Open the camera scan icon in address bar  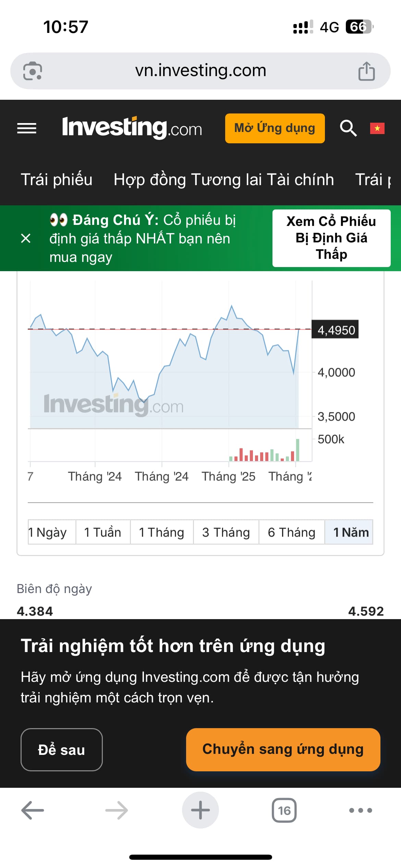coord(33,71)
